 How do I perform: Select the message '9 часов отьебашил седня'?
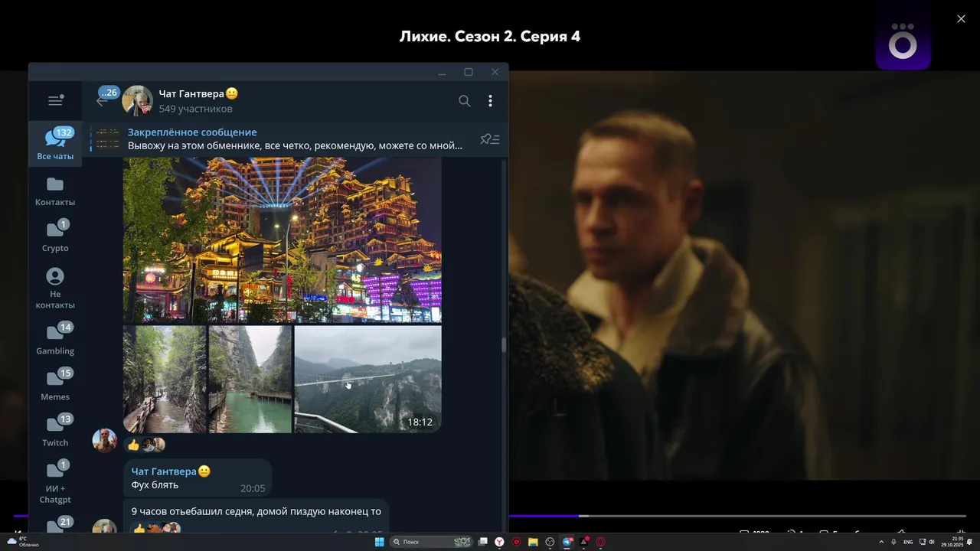(256, 515)
